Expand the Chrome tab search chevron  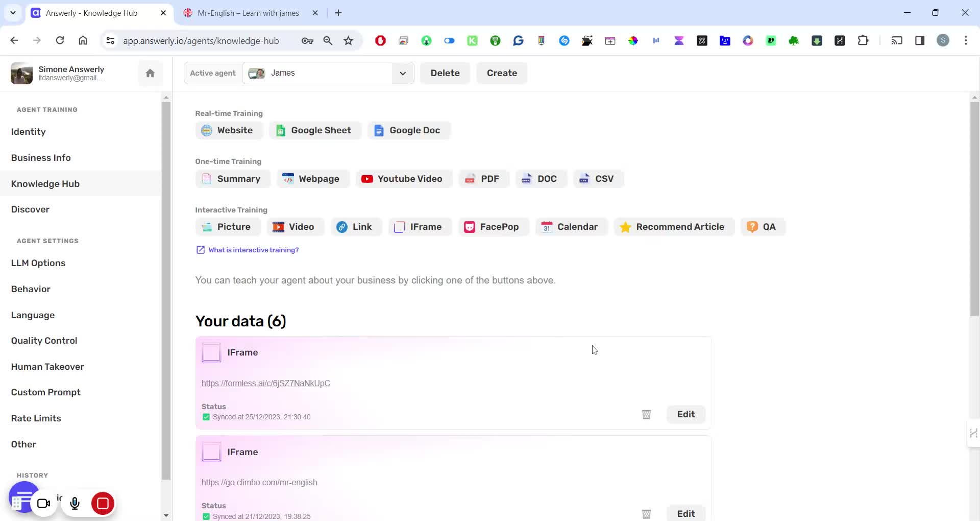(13, 13)
